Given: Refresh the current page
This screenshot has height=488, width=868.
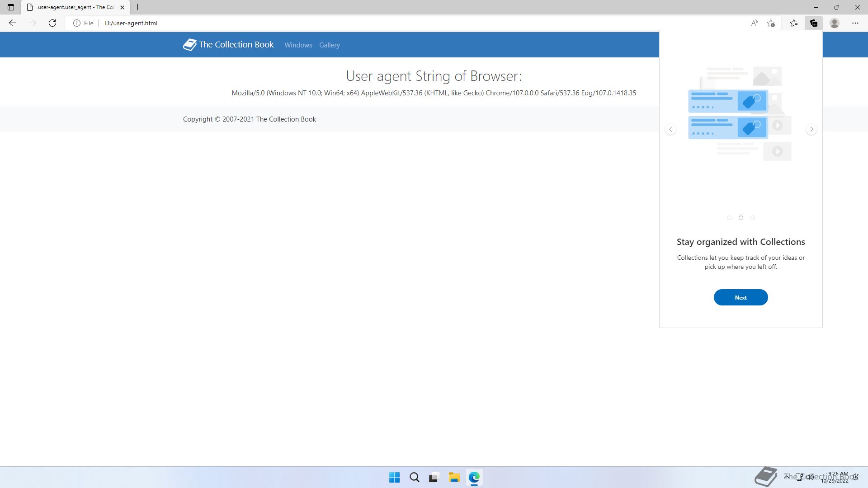Looking at the screenshot, I should pyautogui.click(x=52, y=23).
